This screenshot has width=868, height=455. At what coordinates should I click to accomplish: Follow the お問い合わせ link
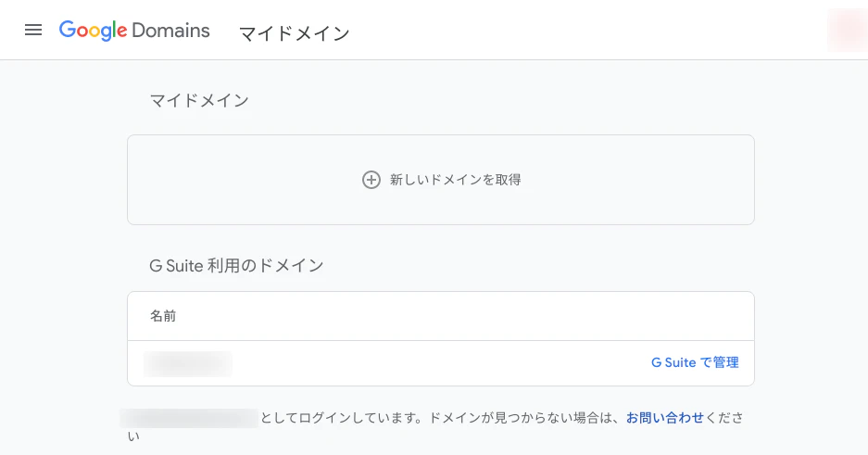point(665,417)
